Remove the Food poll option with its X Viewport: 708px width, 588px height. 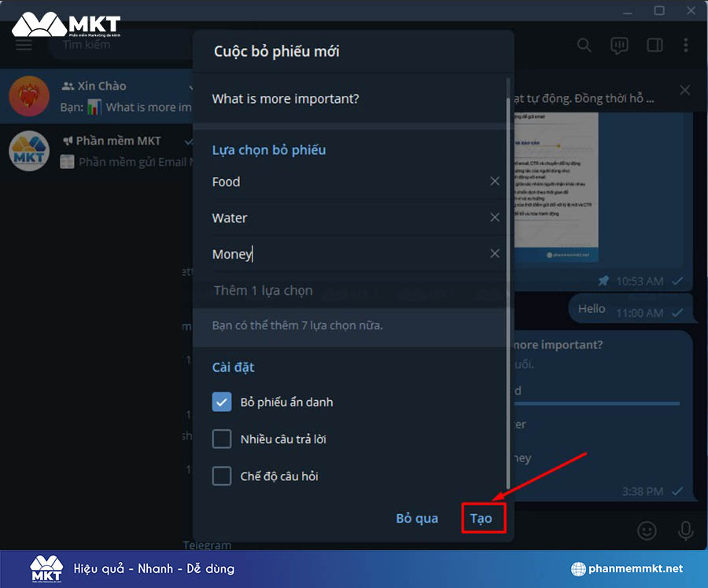click(x=495, y=181)
